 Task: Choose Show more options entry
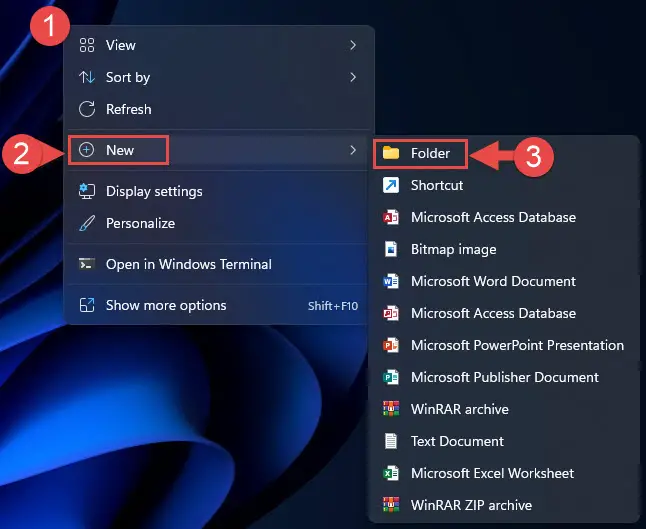[x=219, y=305]
